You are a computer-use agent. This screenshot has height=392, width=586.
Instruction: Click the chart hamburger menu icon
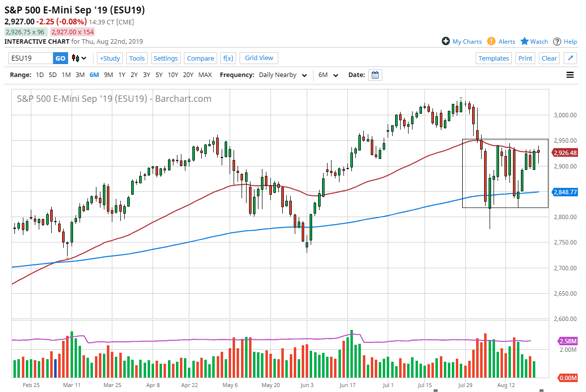pyautogui.click(x=570, y=75)
